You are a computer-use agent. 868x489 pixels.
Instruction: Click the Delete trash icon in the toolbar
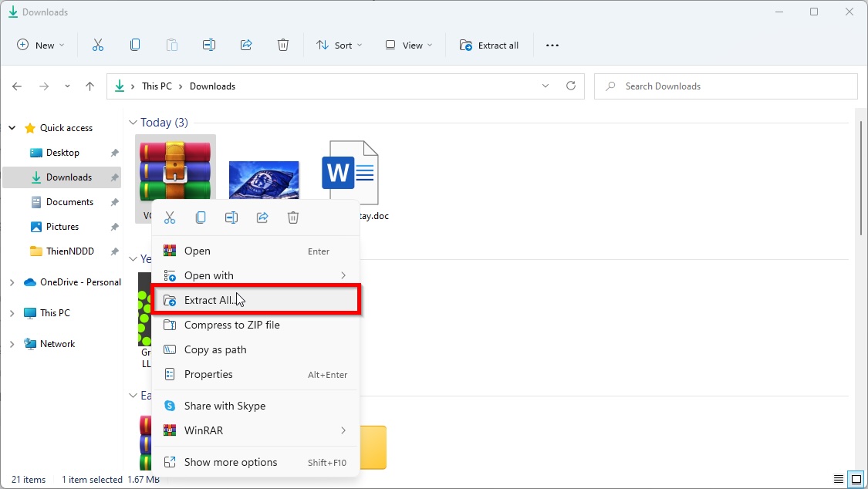[x=283, y=46]
